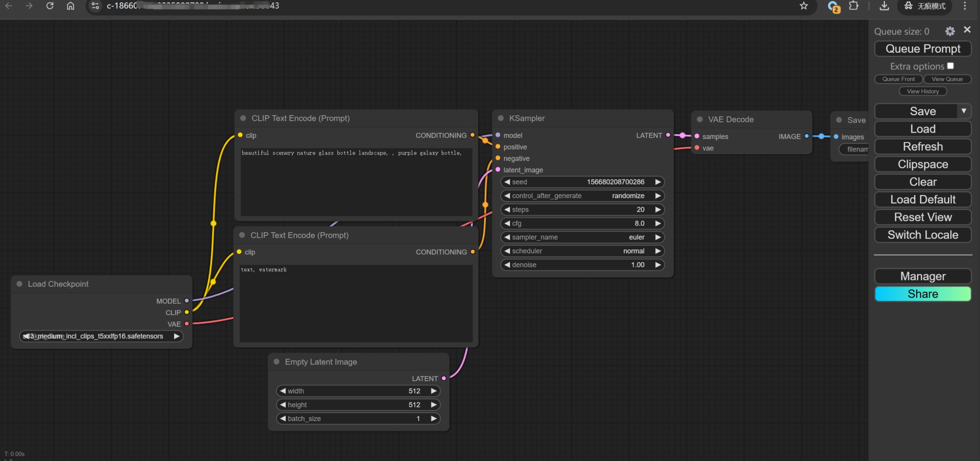Enable the Extra options checkbox

(950, 66)
